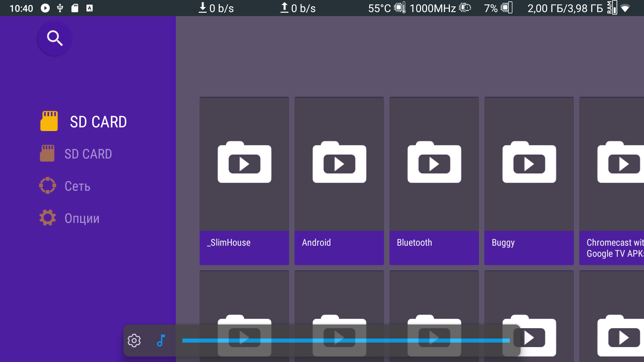The image size is (644, 362).
Task: Open the Android folder
Action: coord(339,181)
